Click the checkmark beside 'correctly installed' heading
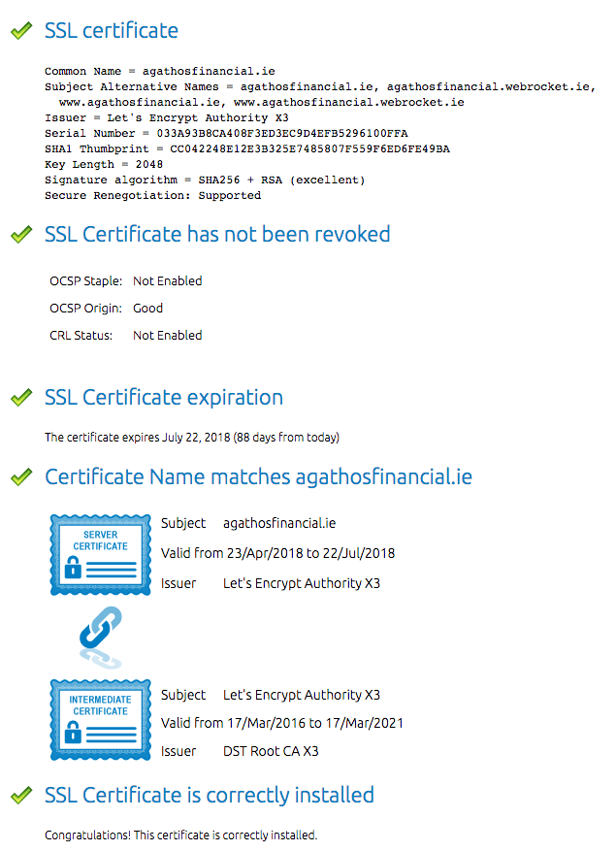Image resolution: width=616 pixels, height=851 pixels. pyautogui.click(x=21, y=796)
